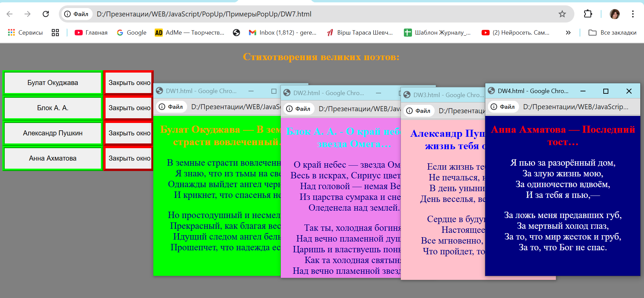This screenshot has height=298, width=644.
Task: Close the Блок А. А. window via Закрыть окно
Action: coord(129,108)
